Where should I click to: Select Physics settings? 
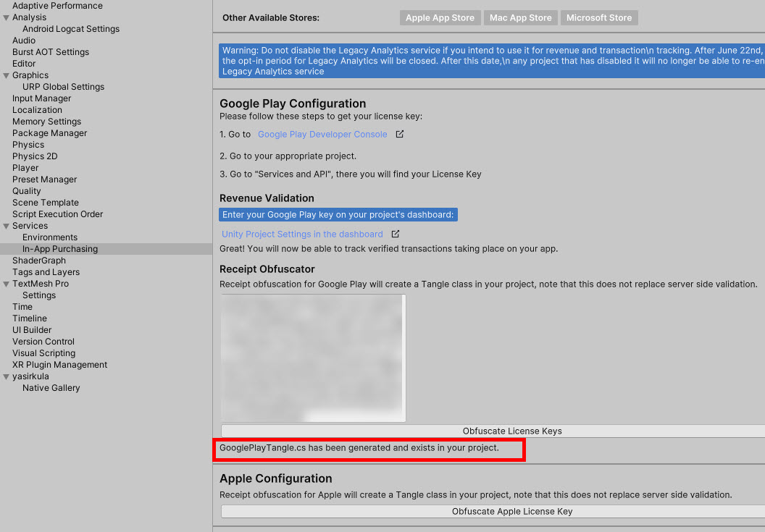click(x=28, y=145)
